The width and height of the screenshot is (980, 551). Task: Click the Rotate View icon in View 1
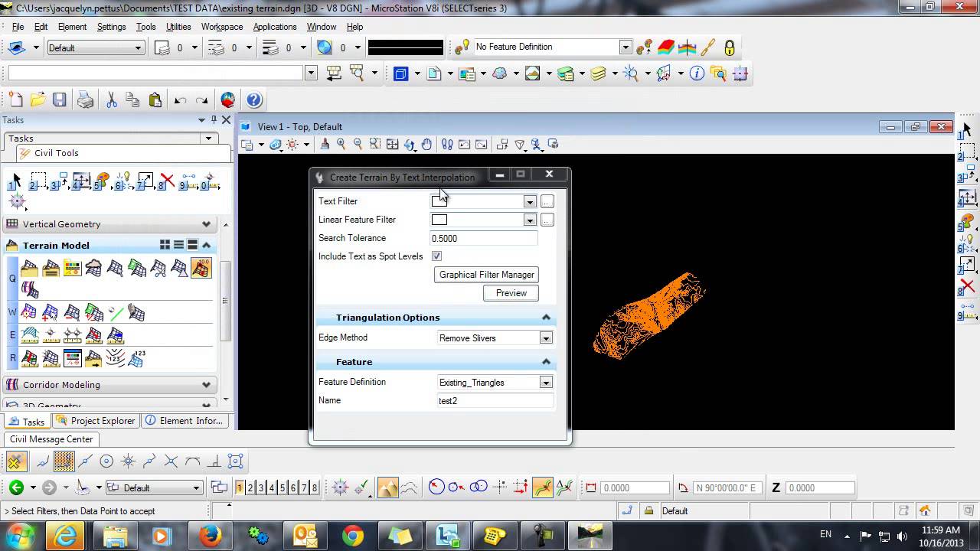click(x=410, y=144)
